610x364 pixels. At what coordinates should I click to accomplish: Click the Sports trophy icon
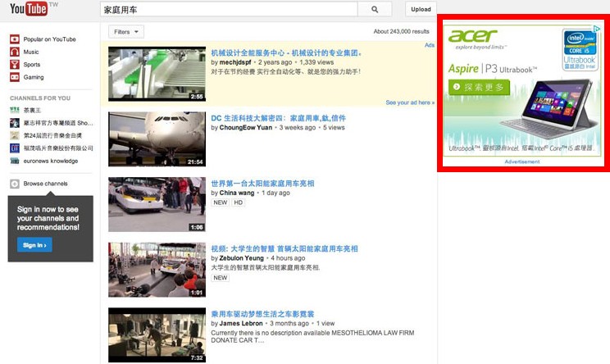(x=15, y=65)
